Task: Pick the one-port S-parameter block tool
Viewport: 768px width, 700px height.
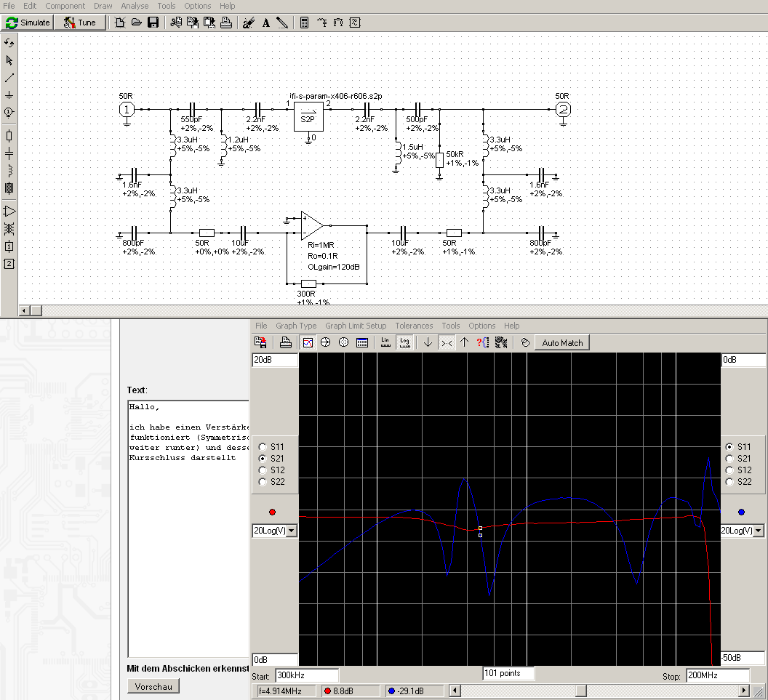Action: tap(9, 246)
